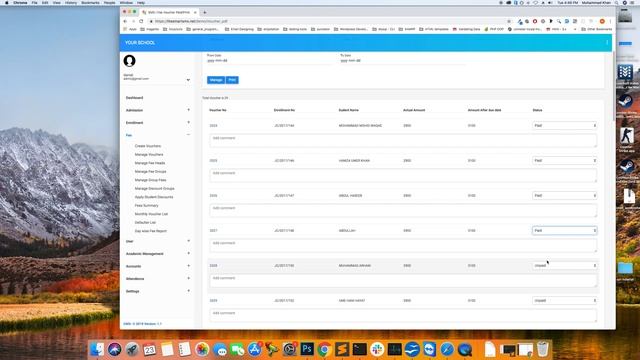Open Manage Fee Heads link

(150, 163)
